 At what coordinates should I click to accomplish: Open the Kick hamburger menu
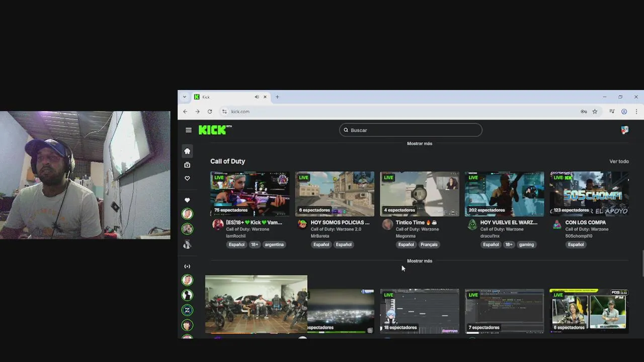[x=188, y=130]
